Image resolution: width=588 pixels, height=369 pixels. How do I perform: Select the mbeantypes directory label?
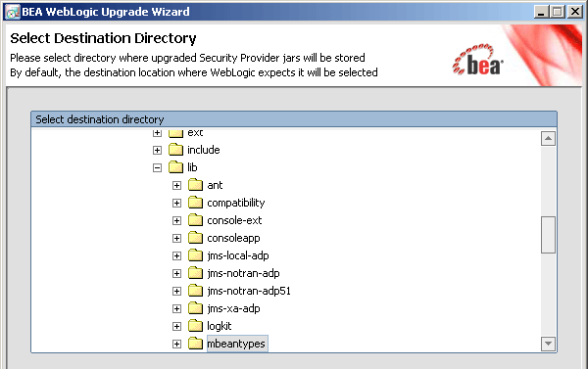tap(237, 344)
